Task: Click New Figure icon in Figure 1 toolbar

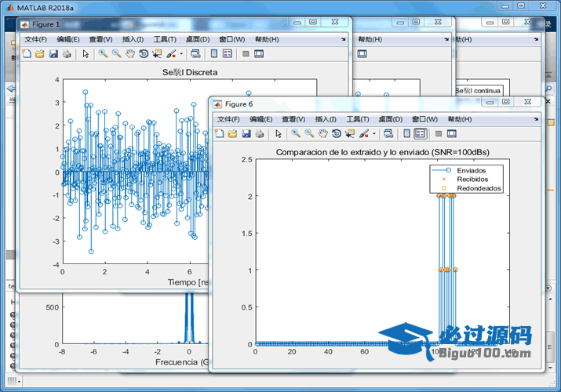Action: click(27, 54)
